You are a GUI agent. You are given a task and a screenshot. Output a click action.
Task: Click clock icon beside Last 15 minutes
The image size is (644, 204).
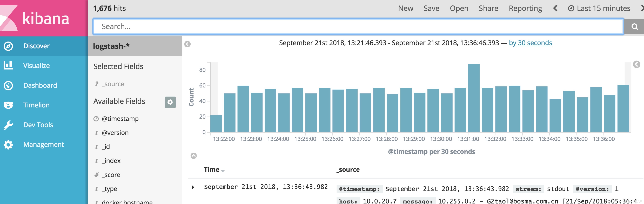[x=571, y=9]
